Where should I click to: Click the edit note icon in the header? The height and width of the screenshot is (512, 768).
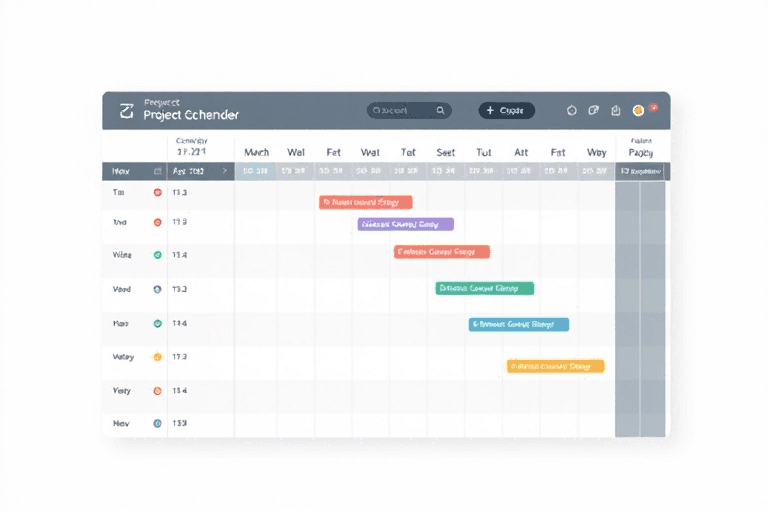[594, 111]
